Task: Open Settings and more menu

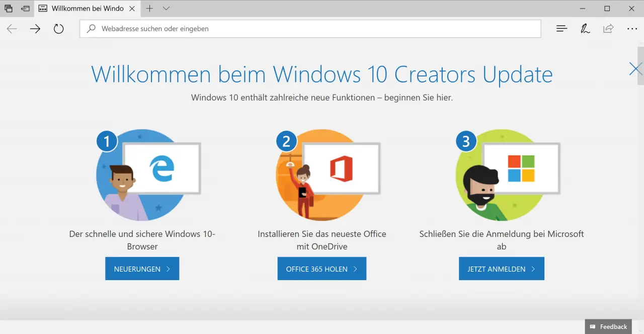Action: pyautogui.click(x=632, y=29)
